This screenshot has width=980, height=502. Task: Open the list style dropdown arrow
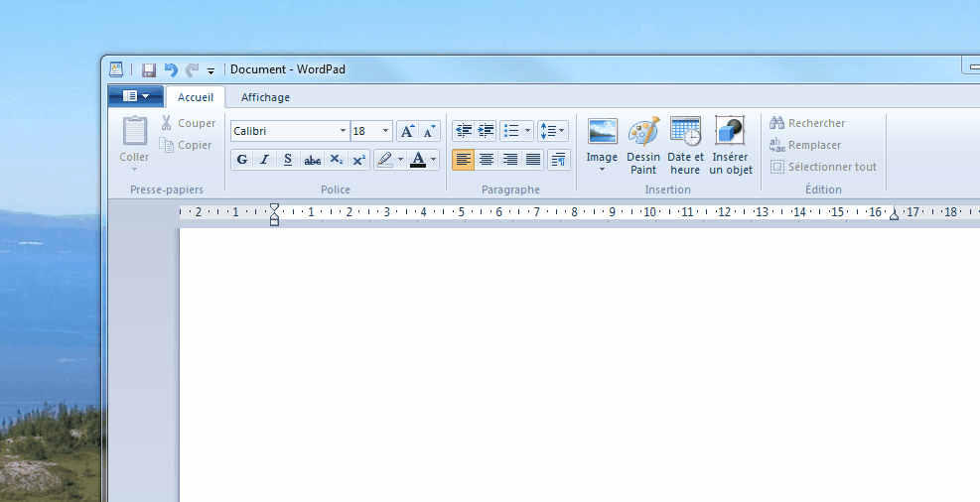pyautogui.click(x=528, y=131)
